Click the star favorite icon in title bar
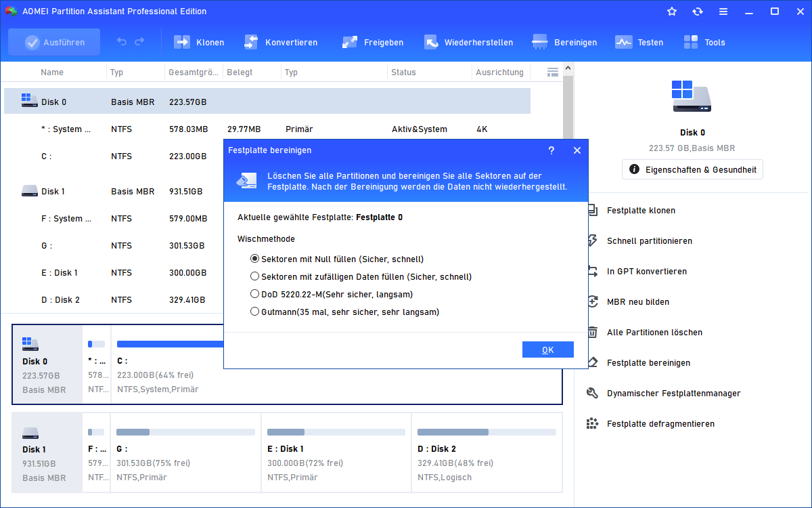The width and height of the screenshot is (812, 508). (x=672, y=12)
